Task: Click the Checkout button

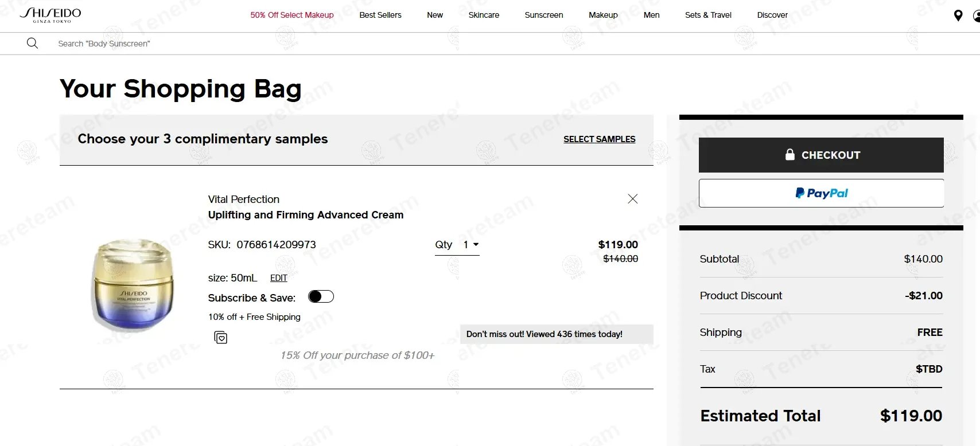Action: 821,155
